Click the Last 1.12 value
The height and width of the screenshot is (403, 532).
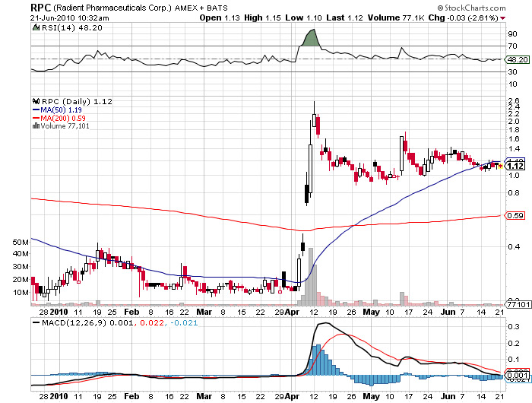coord(345,18)
